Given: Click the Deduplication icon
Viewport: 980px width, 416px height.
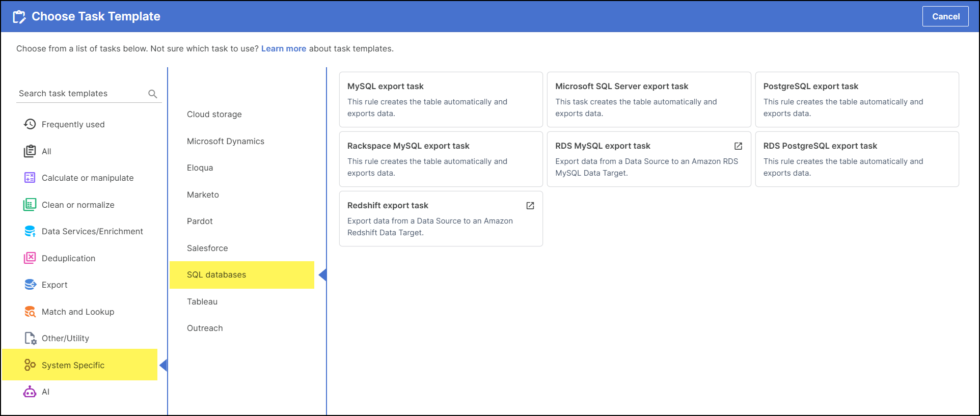Looking at the screenshot, I should [x=30, y=258].
